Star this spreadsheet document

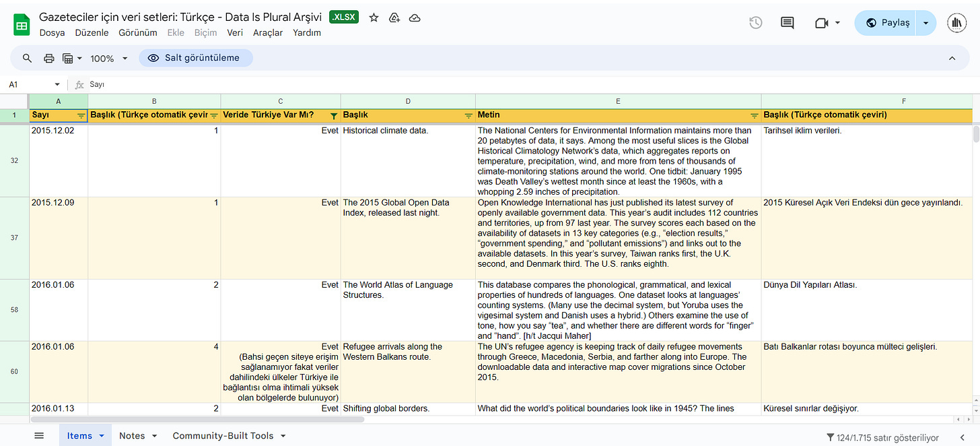374,18
